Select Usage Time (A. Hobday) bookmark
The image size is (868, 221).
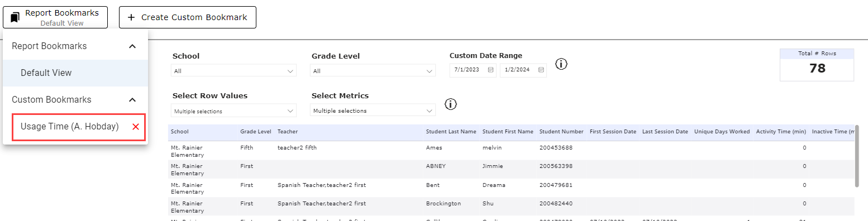click(x=70, y=127)
